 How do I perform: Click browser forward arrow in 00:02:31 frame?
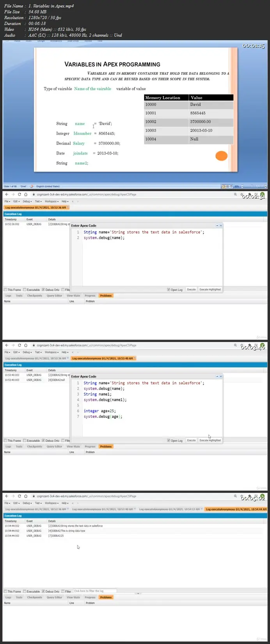point(13,194)
